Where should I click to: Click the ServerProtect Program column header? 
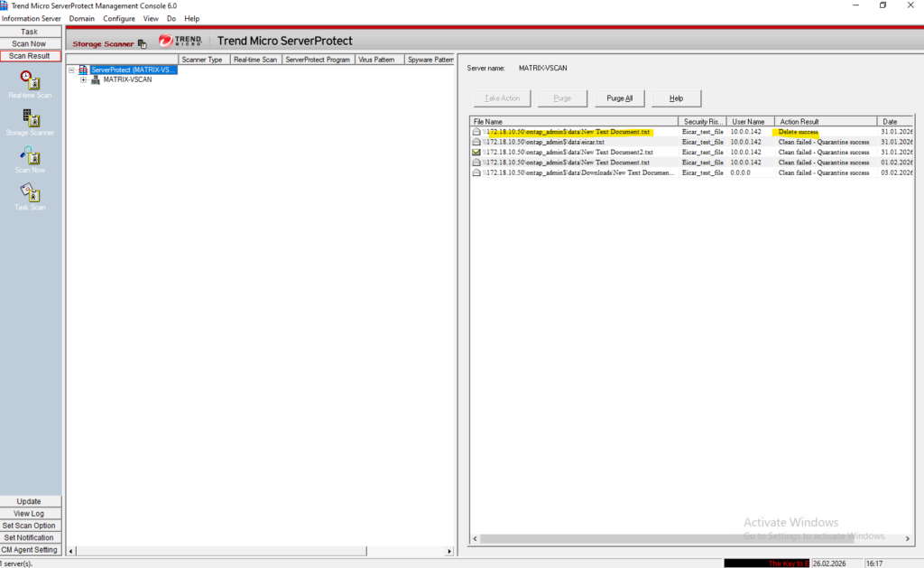coord(319,60)
